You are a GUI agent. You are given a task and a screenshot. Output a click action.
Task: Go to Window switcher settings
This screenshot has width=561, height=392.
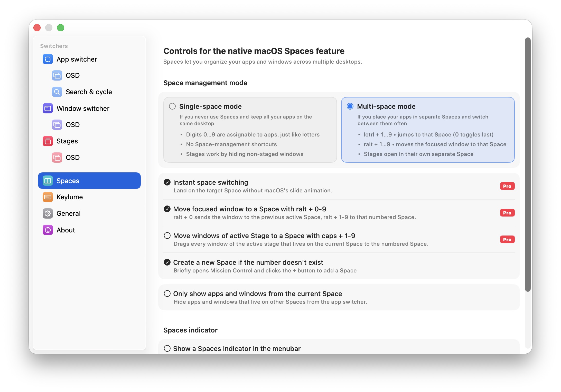[x=83, y=109]
